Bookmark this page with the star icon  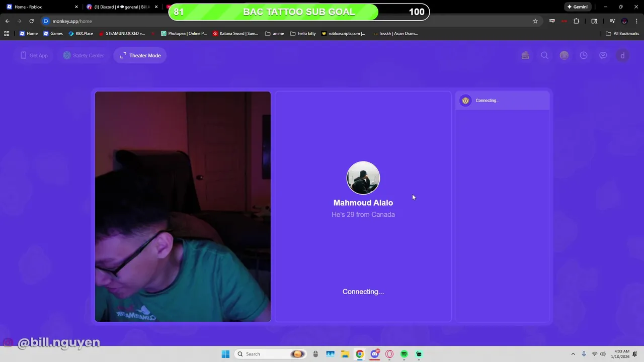click(535, 21)
